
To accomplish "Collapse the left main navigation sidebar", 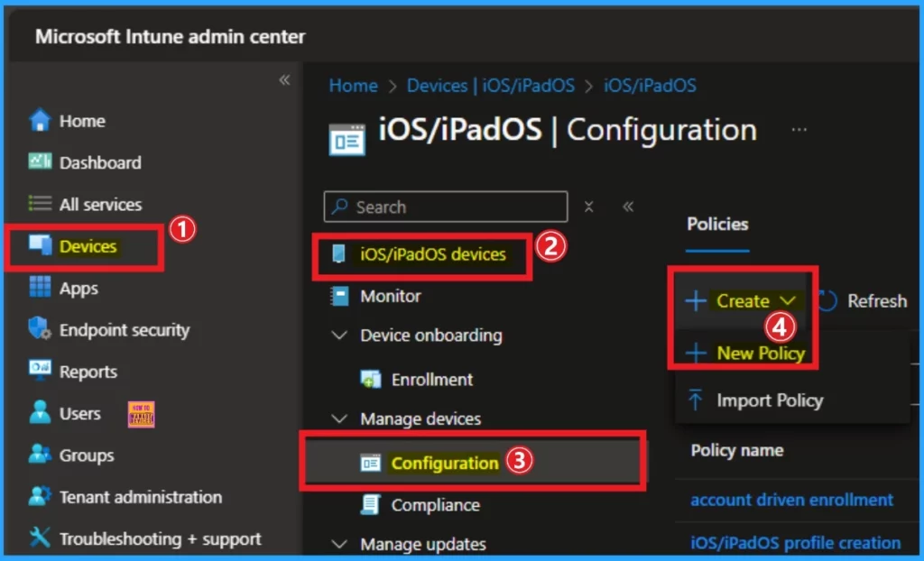I will (284, 79).
